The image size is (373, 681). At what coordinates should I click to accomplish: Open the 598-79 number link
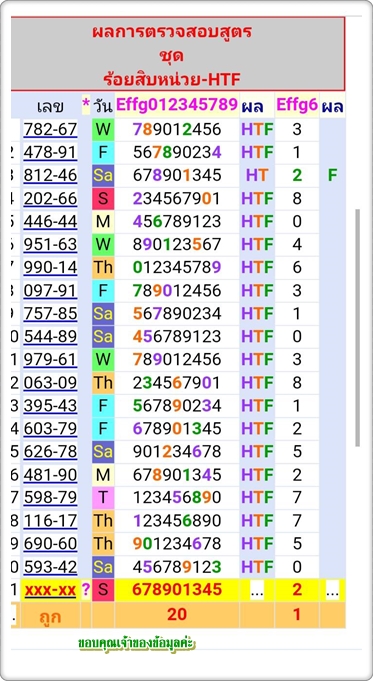pyautogui.click(x=50, y=498)
